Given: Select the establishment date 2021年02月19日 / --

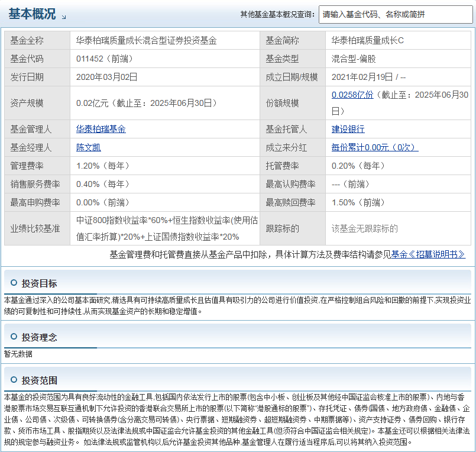Looking at the screenshot, I should [368, 77].
